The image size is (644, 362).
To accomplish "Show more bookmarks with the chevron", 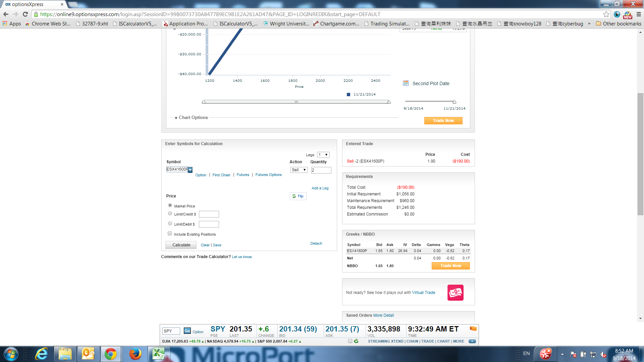I will click(x=589, y=24).
